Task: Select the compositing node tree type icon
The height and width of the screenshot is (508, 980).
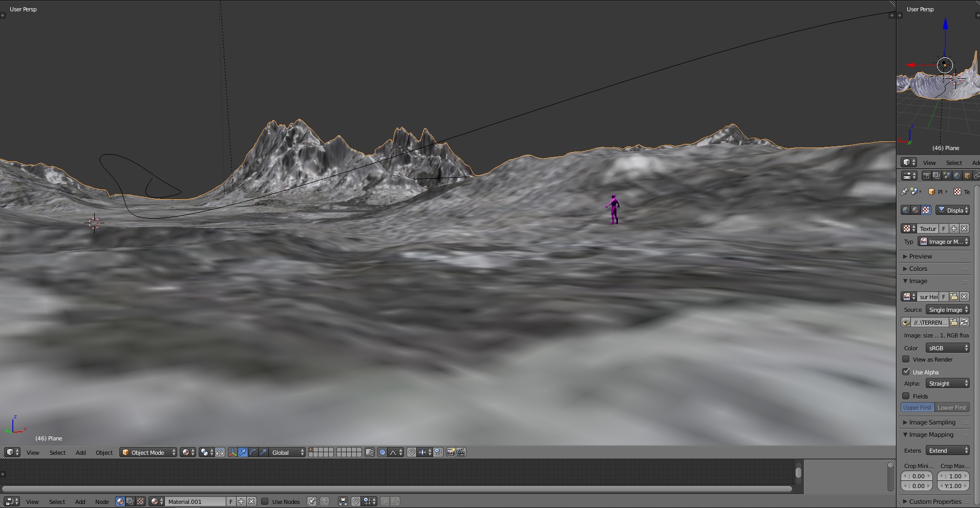Action: click(x=130, y=501)
